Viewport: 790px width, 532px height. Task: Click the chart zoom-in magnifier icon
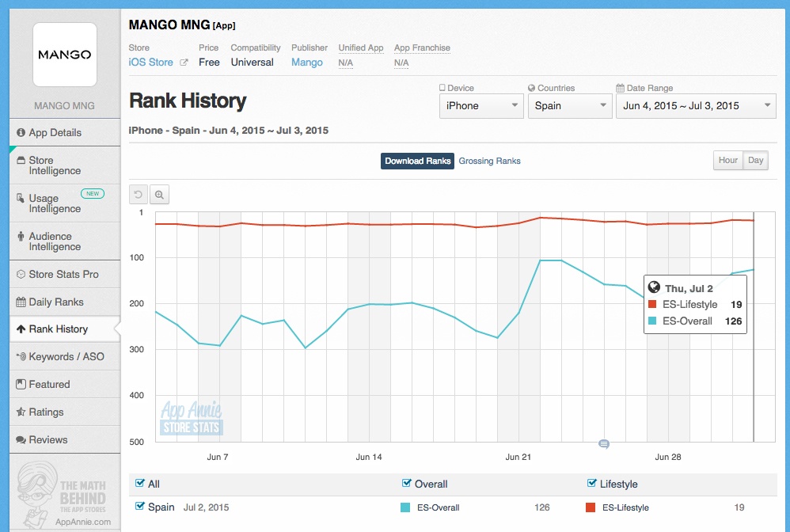click(x=159, y=195)
